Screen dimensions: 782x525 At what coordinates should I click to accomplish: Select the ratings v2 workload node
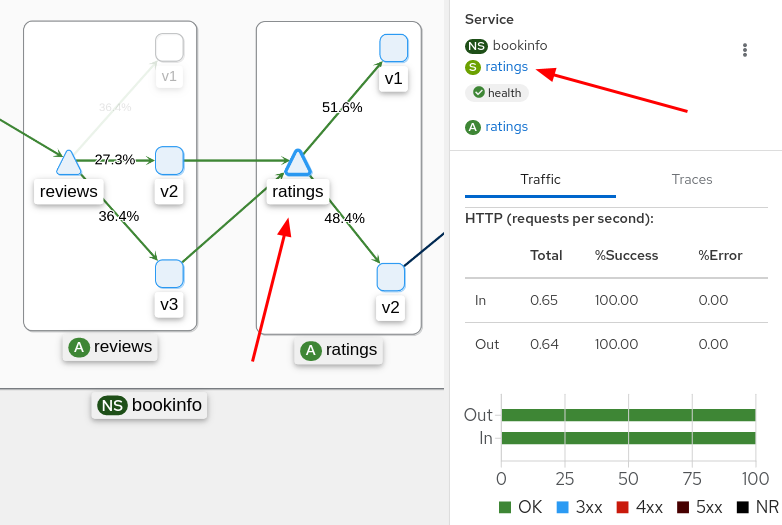tap(391, 277)
